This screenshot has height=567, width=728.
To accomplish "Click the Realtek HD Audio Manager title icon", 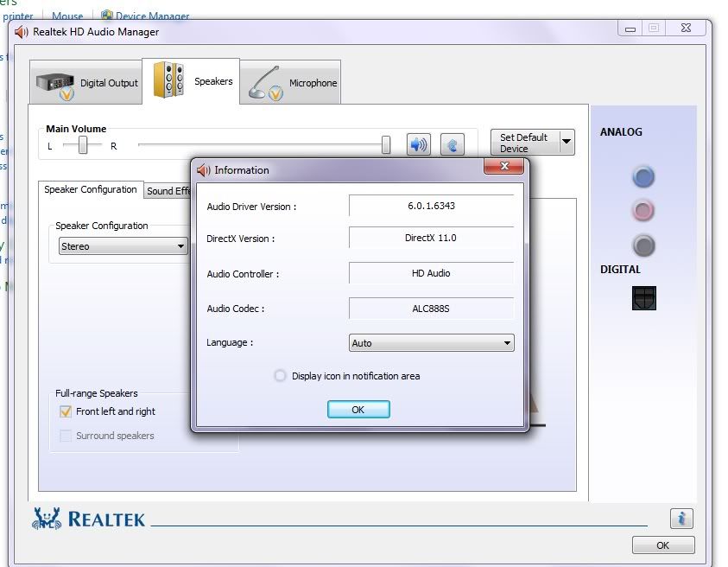I will coord(22,32).
